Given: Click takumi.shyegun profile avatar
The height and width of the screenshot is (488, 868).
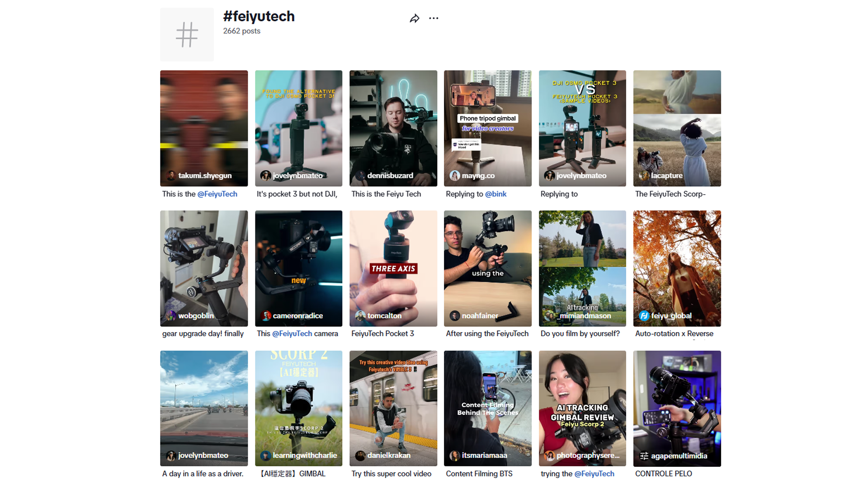Looking at the screenshot, I should click(x=171, y=176).
